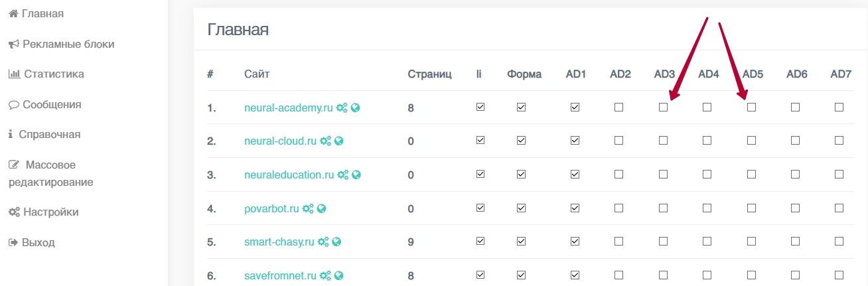
Task: Open settings gears icon for neural-academy.ru
Action: coord(342,107)
